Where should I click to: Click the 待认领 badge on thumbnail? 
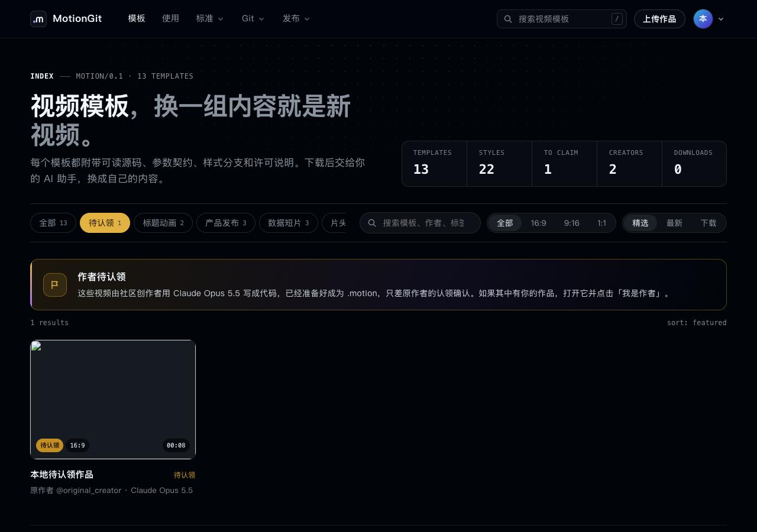[50, 446]
